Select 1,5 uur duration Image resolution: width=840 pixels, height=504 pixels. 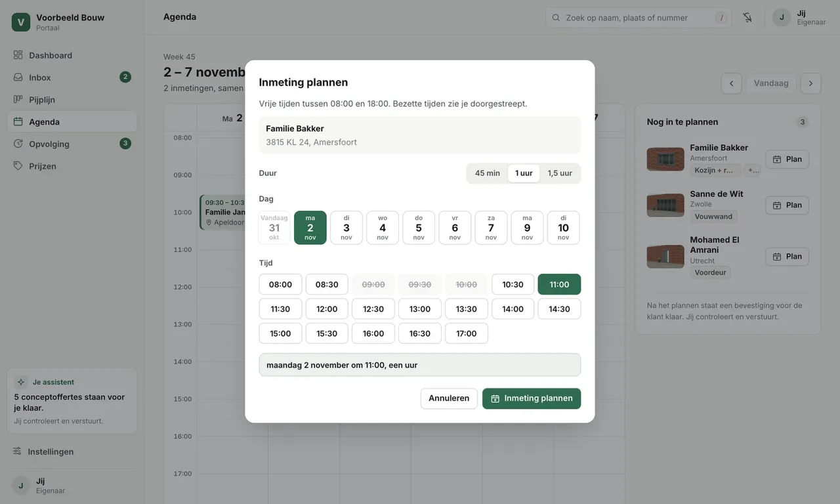(x=560, y=173)
